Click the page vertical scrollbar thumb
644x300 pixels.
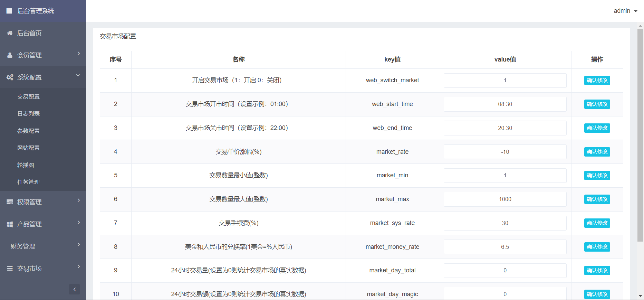[640, 135]
